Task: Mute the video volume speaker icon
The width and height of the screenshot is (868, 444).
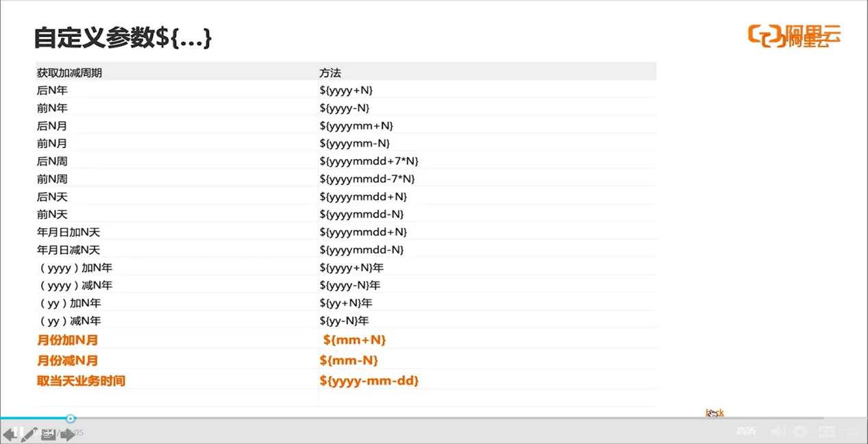Action: pyautogui.click(x=777, y=432)
